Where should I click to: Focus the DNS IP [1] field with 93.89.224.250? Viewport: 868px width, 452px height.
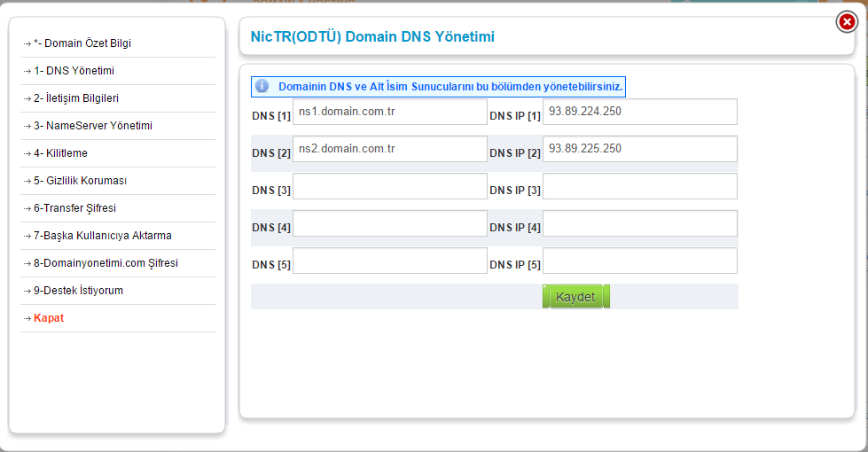pyautogui.click(x=640, y=112)
